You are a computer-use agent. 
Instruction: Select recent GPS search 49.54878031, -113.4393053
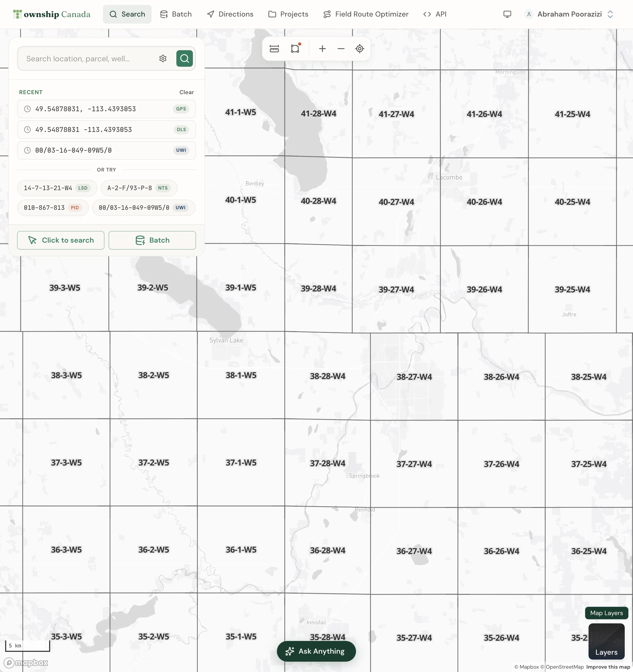tap(107, 109)
